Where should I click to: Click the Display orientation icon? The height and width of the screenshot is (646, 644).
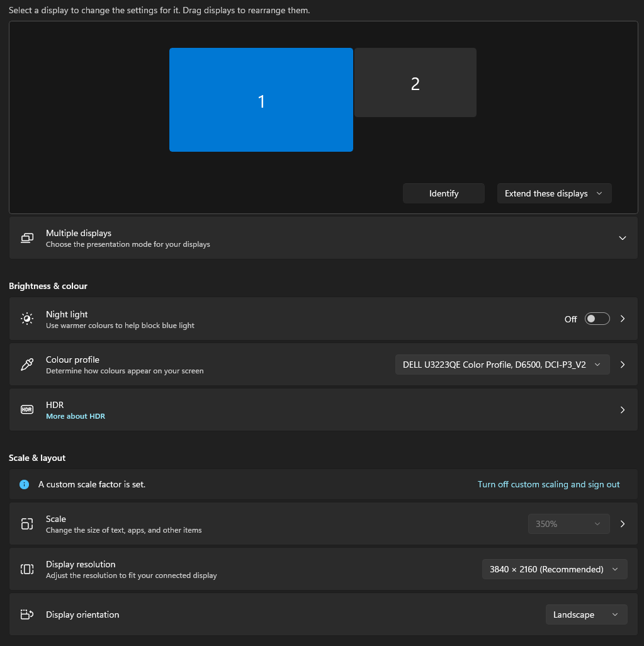point(27,615)
